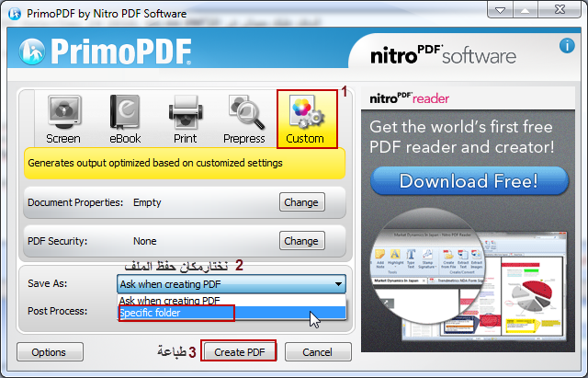Click the PrimoPDF logo in header
The height and width of the screenshot is (378, 588).
point(105,52)
